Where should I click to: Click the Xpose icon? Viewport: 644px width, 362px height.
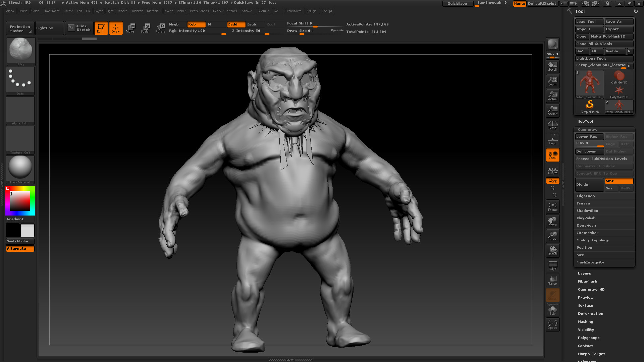click(552, 324)
